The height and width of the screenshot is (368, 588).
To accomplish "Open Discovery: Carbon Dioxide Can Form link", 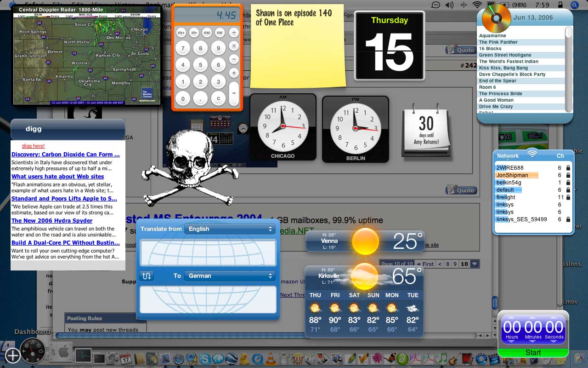I will 66,155.
